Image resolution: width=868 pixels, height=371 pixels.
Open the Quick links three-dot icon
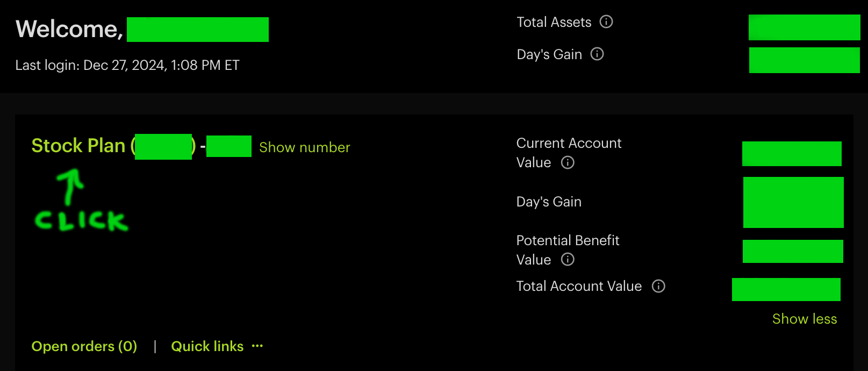click(257, 346)
